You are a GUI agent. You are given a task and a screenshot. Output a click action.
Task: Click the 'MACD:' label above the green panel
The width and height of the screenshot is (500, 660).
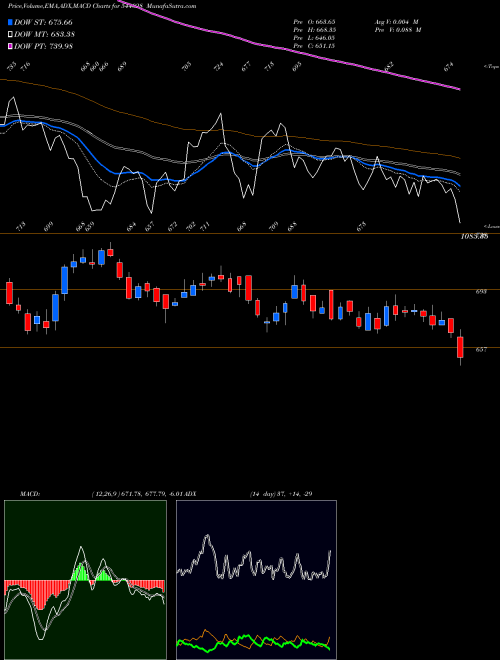pyautogui.click(x=30, y=494)
